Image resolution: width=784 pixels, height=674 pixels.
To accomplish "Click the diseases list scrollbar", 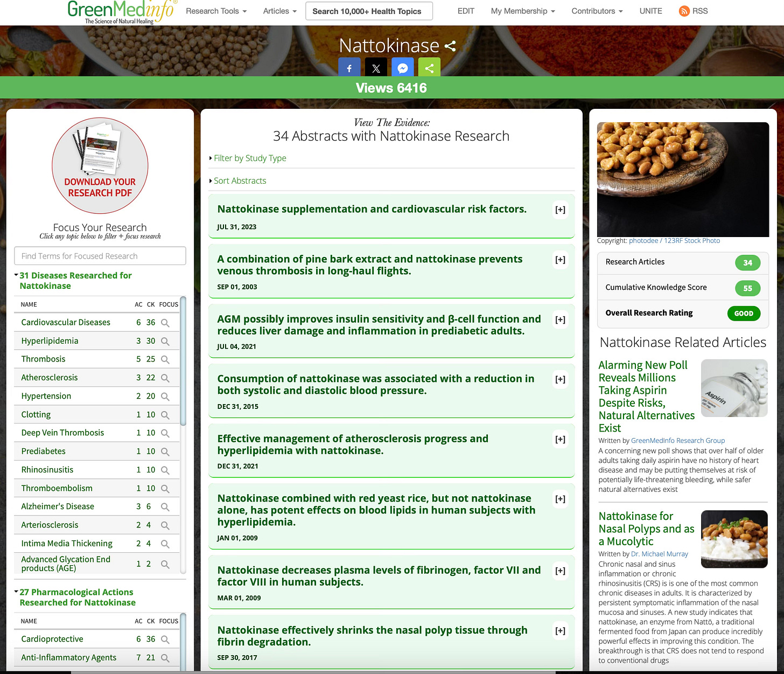I will pyautogui.click(x=183, y=361).
